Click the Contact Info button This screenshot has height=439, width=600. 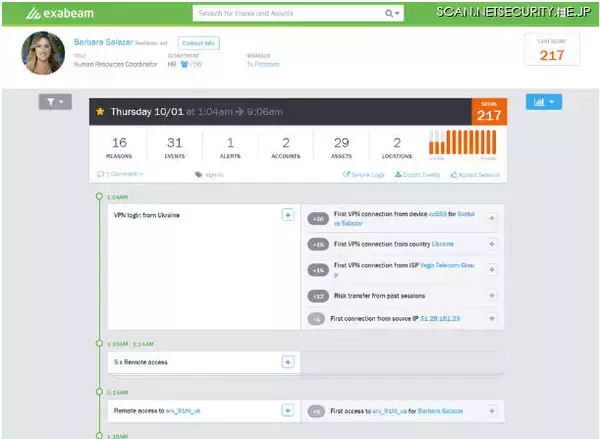click(199, 43)
